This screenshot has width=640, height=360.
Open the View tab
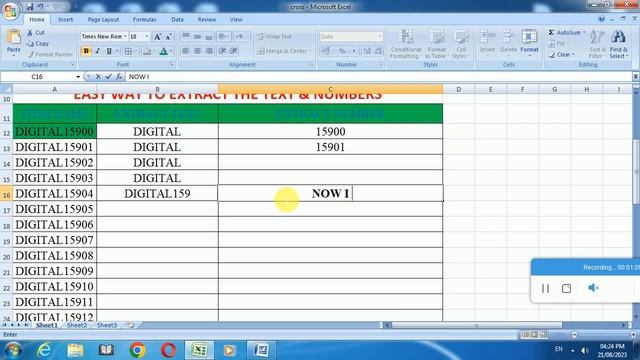tap(236, 19)
